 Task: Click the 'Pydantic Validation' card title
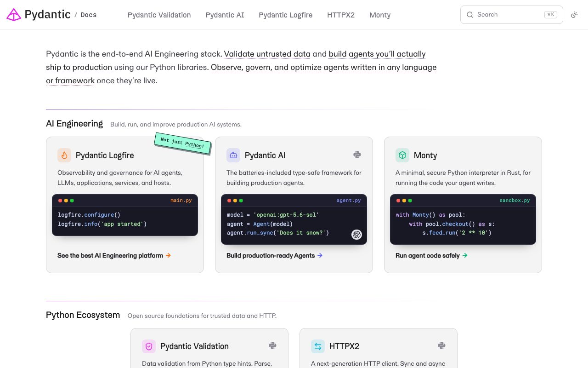pyautogui.click(x=194, y=346)
